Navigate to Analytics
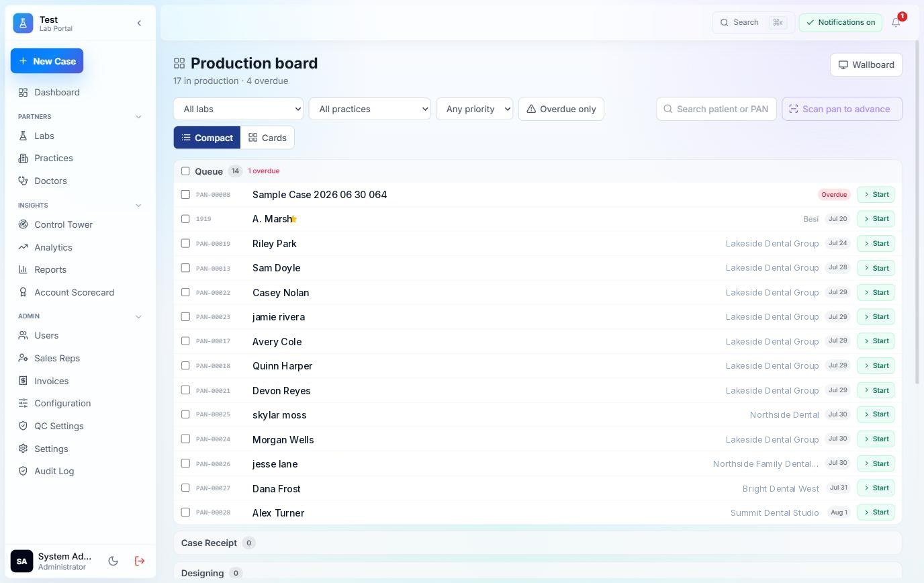The image size is (924, 583). 80,247
